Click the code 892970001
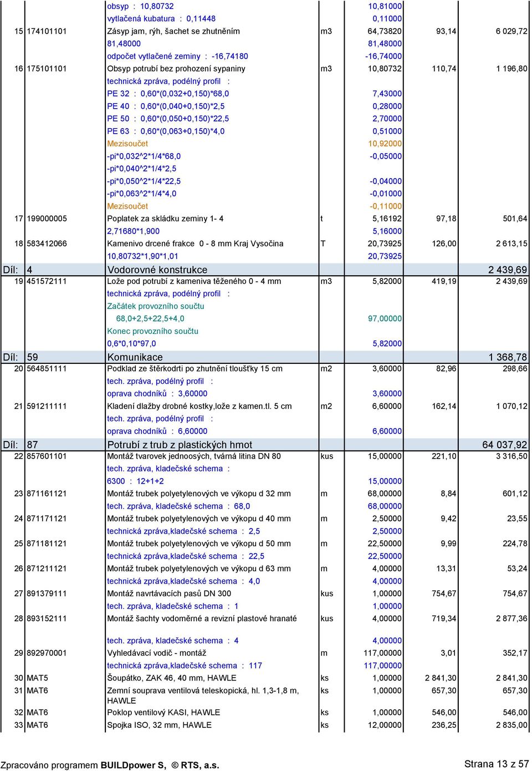 tap(47, 653)
